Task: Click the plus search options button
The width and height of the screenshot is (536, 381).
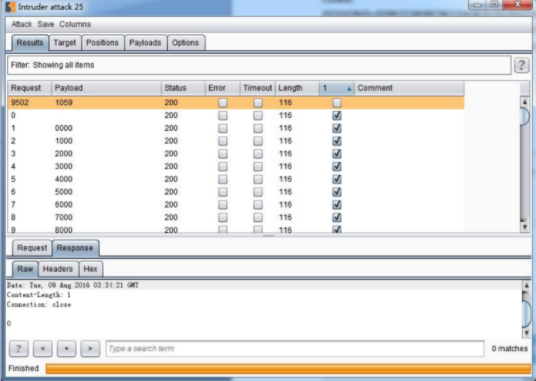Action: (66, 349)
